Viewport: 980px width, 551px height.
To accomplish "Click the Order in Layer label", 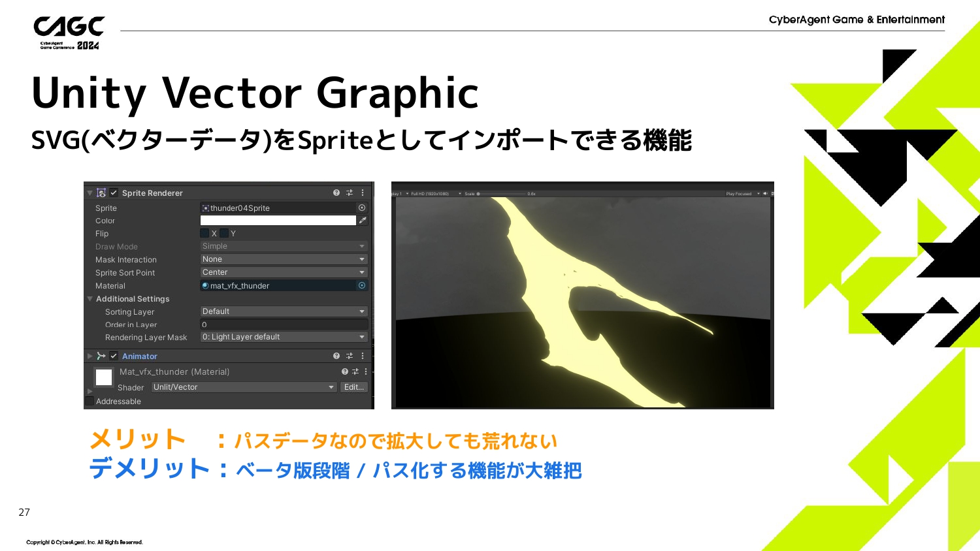I will click(x=131, y=324).
